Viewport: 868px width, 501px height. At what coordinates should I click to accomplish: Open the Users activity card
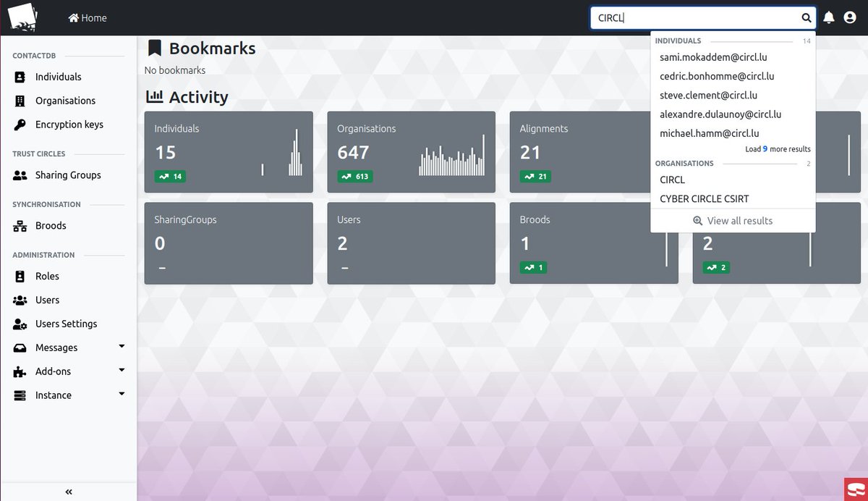tap(411, 243)
